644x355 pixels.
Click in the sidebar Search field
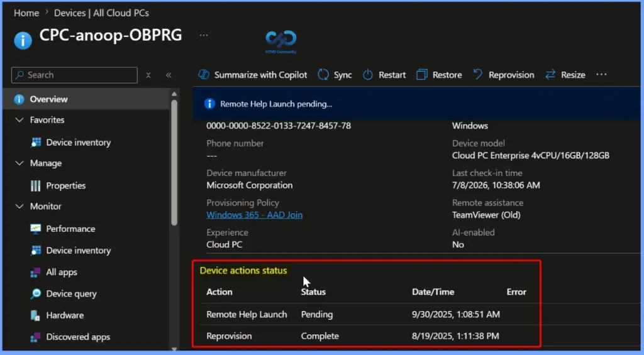coord(74,75)
